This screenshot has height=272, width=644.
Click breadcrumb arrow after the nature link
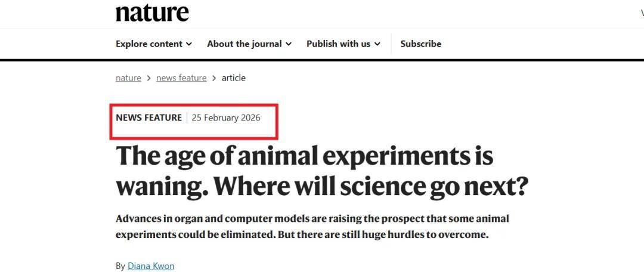[x=148, y=78]
